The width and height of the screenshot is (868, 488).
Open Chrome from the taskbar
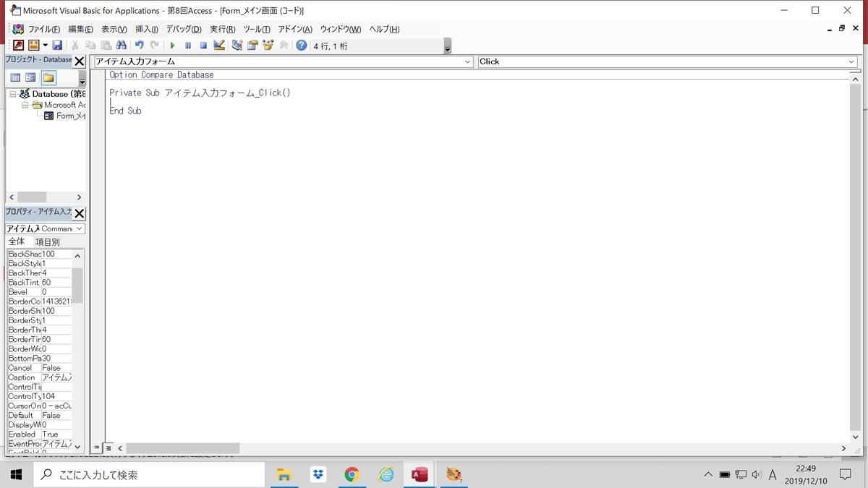tap(352, 474)
